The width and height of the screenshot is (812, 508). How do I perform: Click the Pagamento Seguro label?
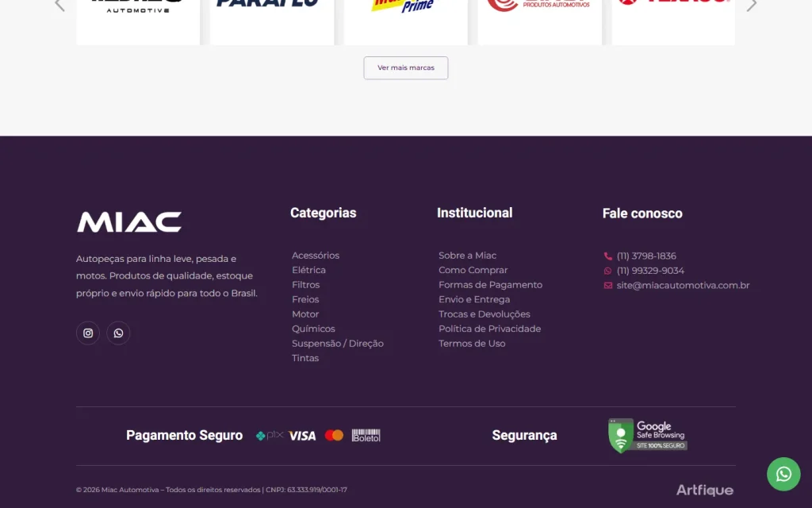184,436
